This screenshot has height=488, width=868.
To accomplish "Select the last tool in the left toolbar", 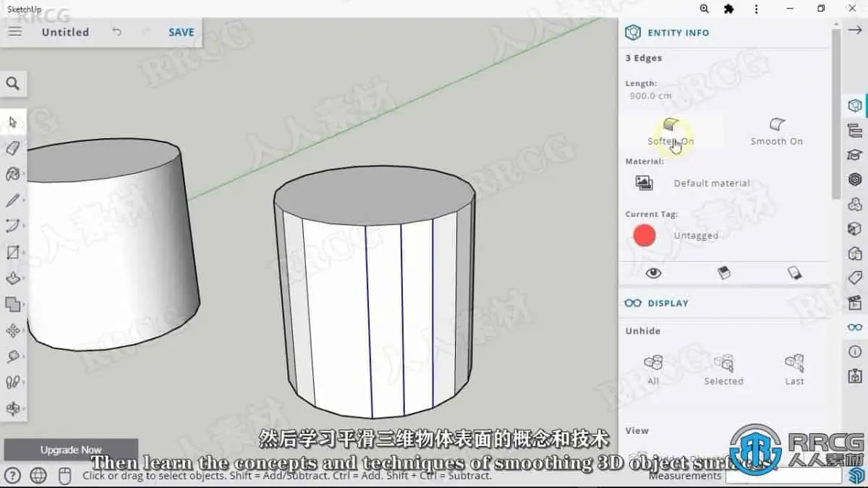I will [x=13, y=408].
